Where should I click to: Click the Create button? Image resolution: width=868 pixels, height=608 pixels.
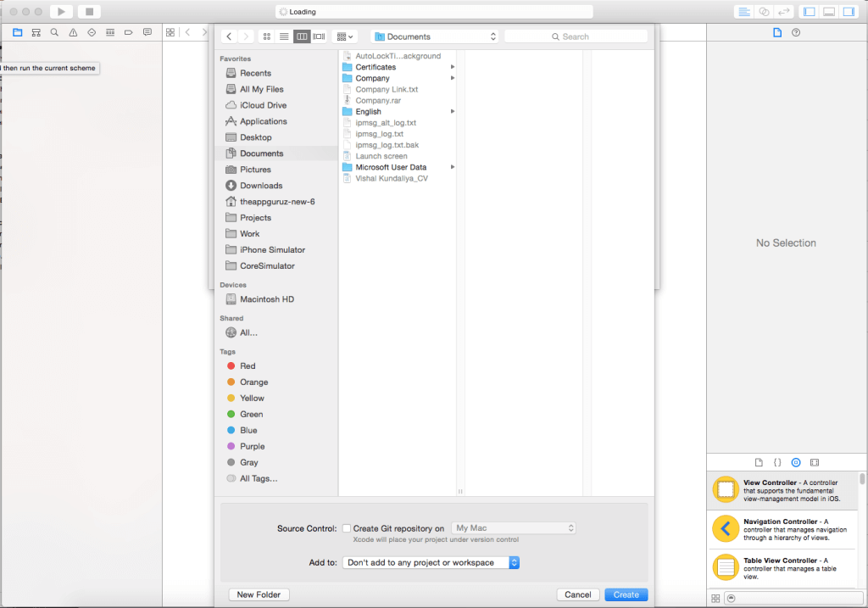click(626, 594)
